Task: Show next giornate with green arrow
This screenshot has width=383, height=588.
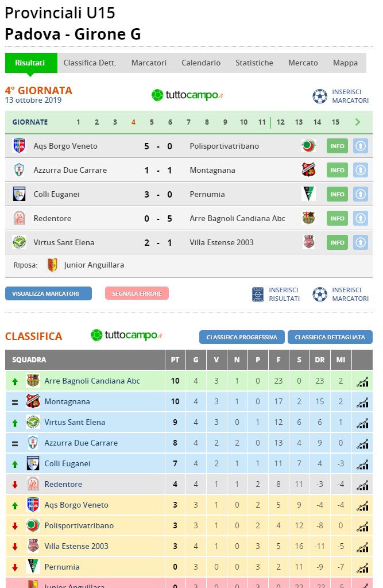Action: tap(358, 122)
